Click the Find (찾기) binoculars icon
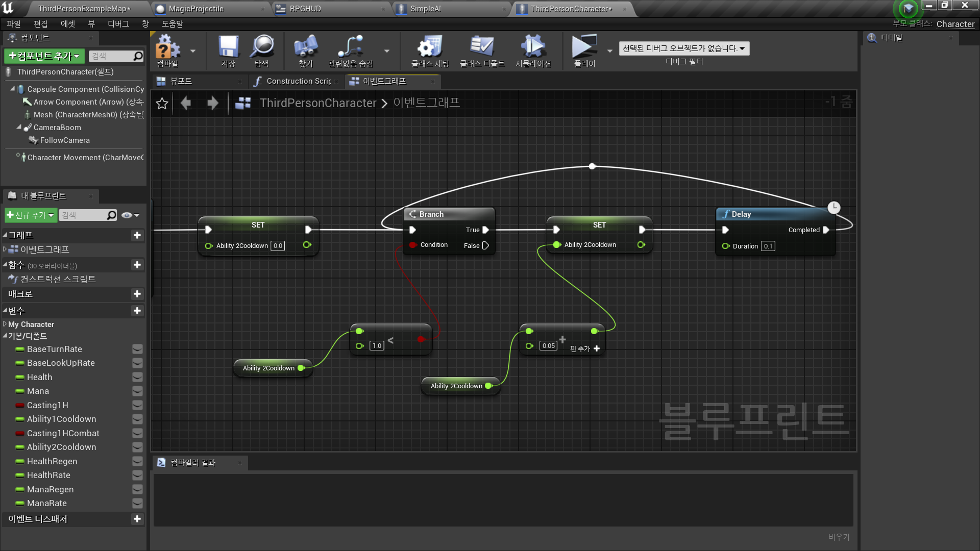The width and height of the screenshot is (980, 551). tap(305, 48)
